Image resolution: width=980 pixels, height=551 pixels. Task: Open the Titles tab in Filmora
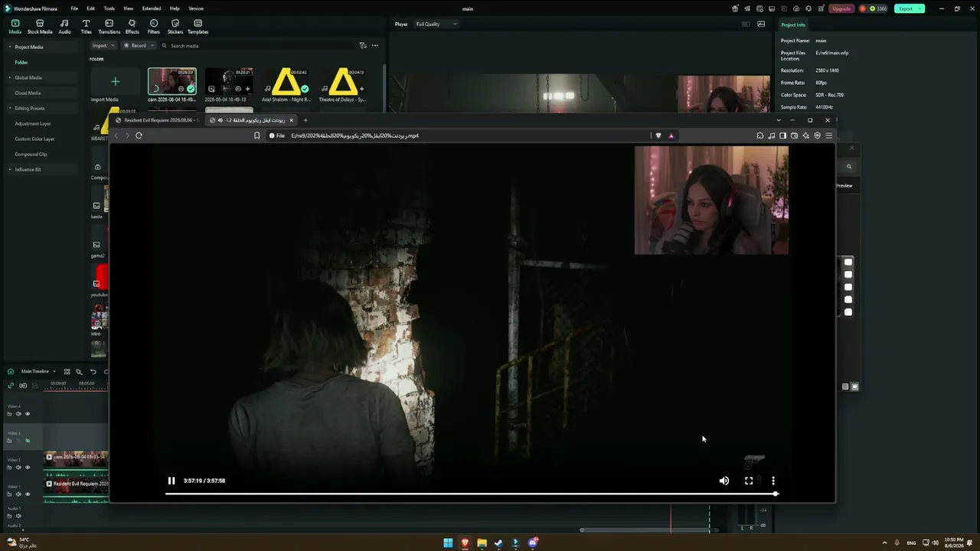[x=86, y=27]
